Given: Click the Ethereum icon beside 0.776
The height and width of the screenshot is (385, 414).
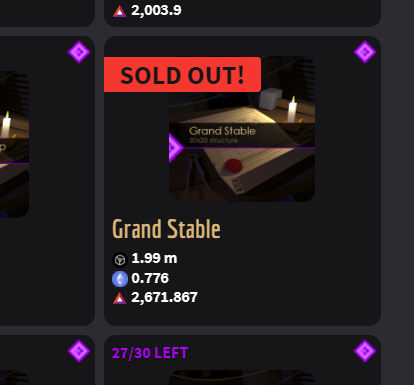Looking at the screenshot, I should [120, 279].
